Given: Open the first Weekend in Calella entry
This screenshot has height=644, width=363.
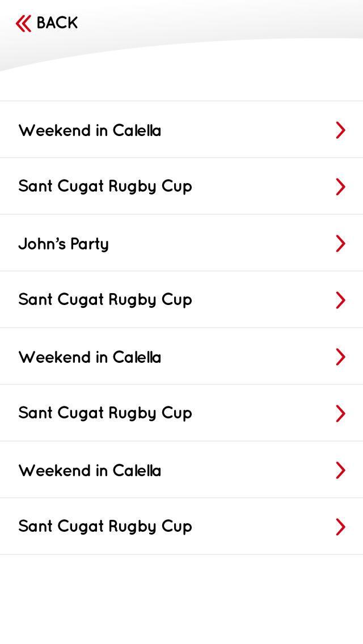Looking at the screenshot, I should point(181,129).
